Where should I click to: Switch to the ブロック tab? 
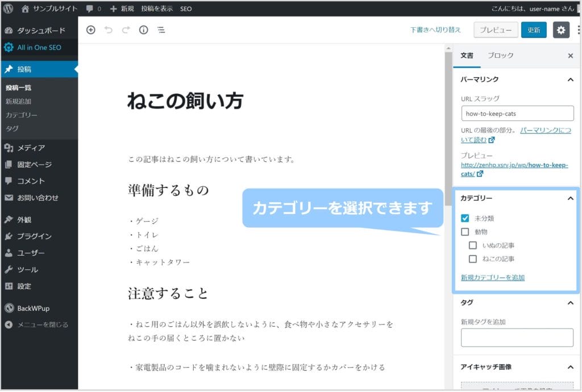pyautogui.click(x=500, y=56)
